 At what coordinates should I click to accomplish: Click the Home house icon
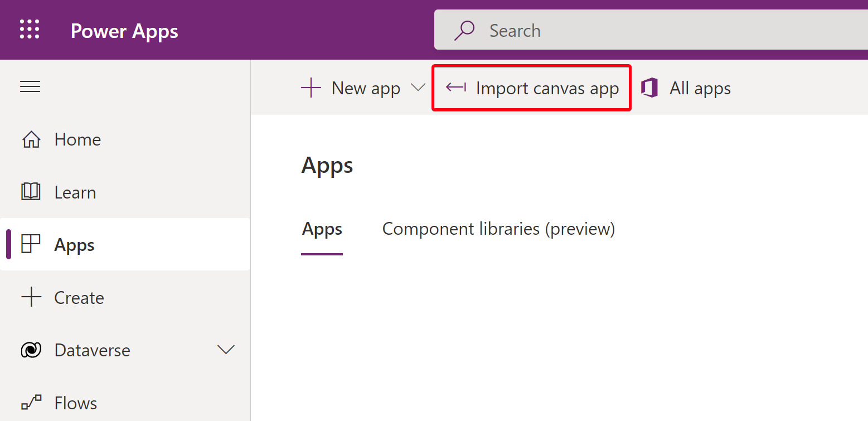(x=31, y=139)
